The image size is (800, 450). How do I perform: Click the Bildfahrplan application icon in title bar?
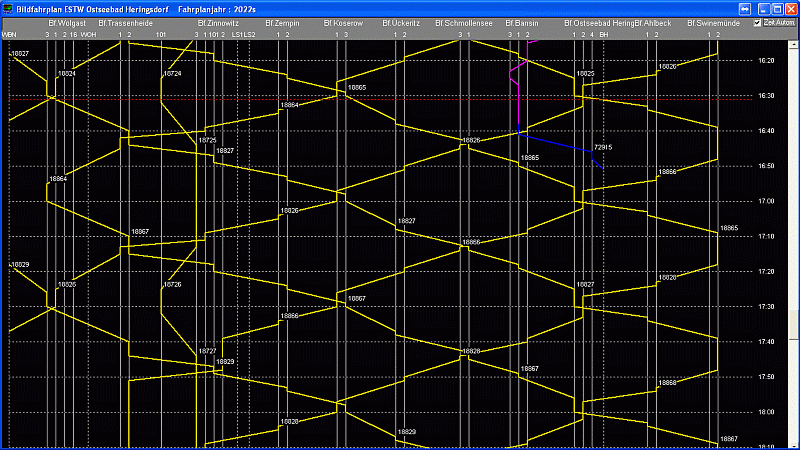8,9
